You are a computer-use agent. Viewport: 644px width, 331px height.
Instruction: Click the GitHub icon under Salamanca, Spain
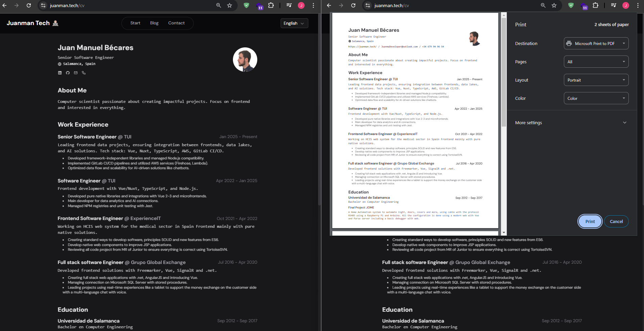point(68,73)
